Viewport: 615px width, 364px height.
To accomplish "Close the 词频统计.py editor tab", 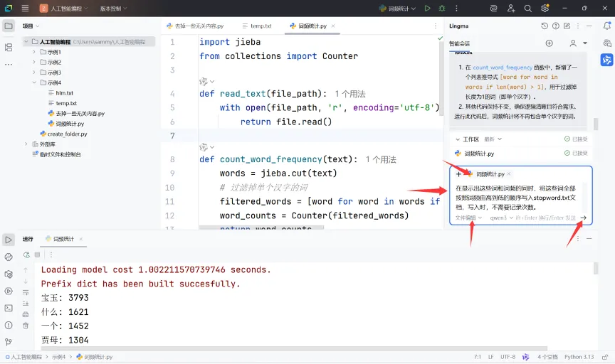I will pos(333,26).
